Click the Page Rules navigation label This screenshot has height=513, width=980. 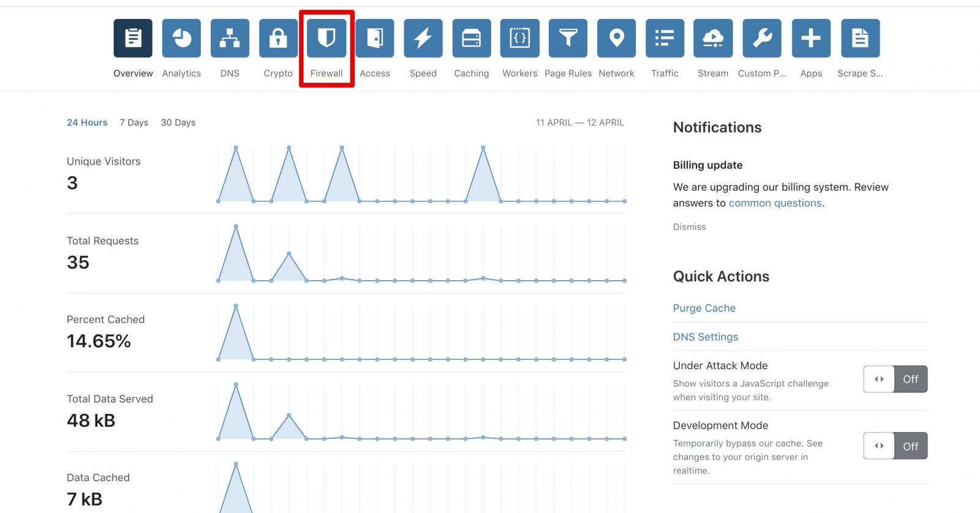pyautogui.click(x=568, y=73)
